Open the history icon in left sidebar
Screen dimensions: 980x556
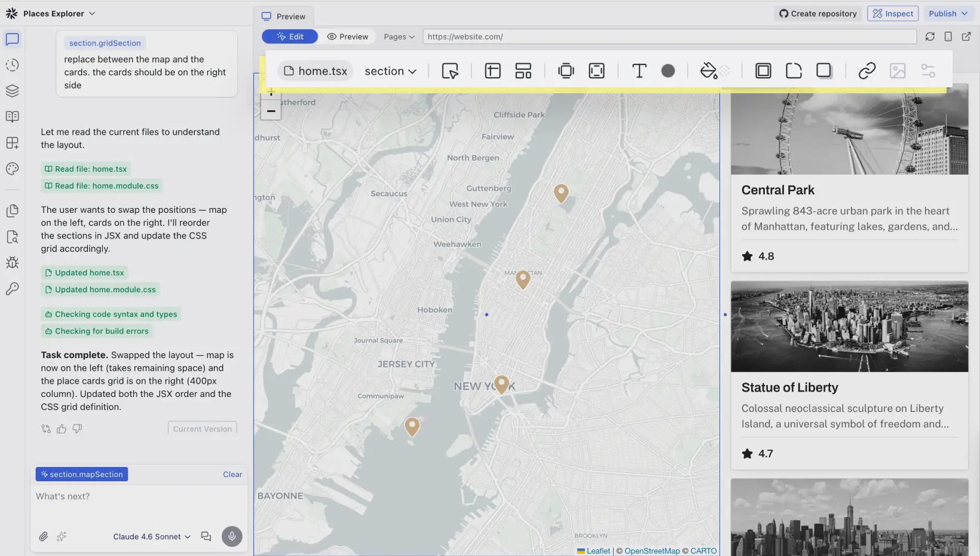[x=13, y=65]
